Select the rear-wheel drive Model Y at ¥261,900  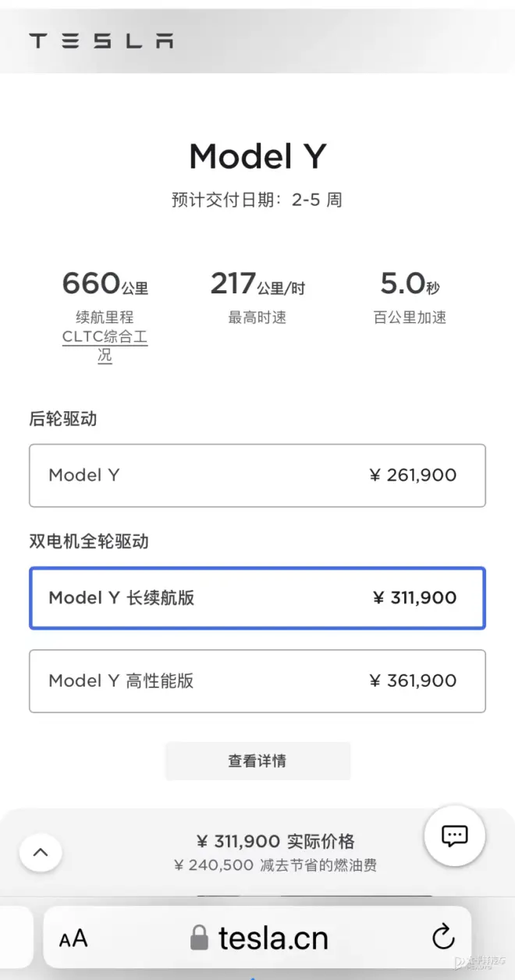click(x=257, y=475)
